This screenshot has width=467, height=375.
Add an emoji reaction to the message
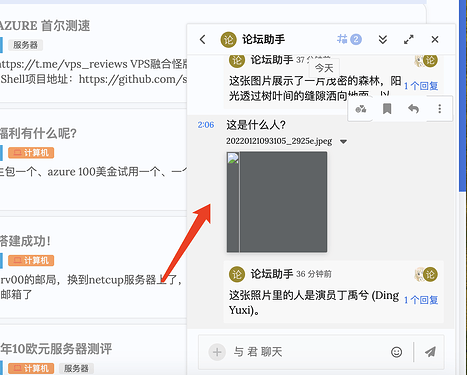[361, 109]
